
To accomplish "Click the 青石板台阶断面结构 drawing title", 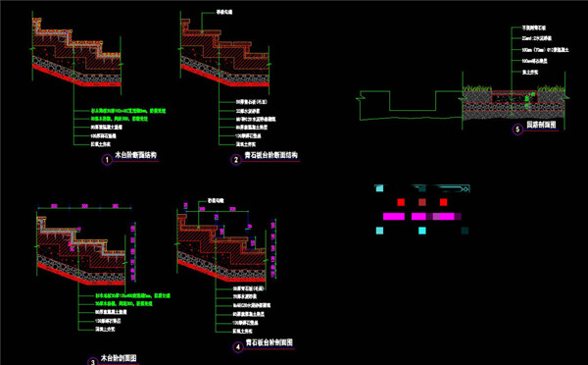I will (x=271, y=155).
